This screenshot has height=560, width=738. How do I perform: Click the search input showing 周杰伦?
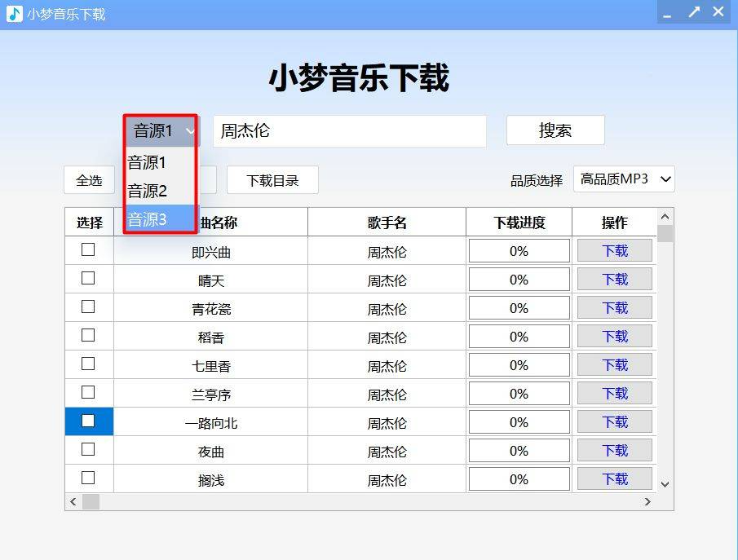tap(349, 130)
